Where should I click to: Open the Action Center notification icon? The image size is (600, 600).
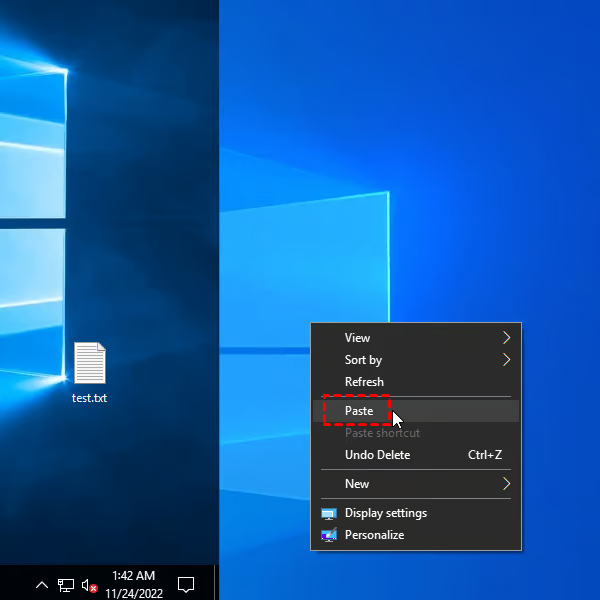pos(185,584)
